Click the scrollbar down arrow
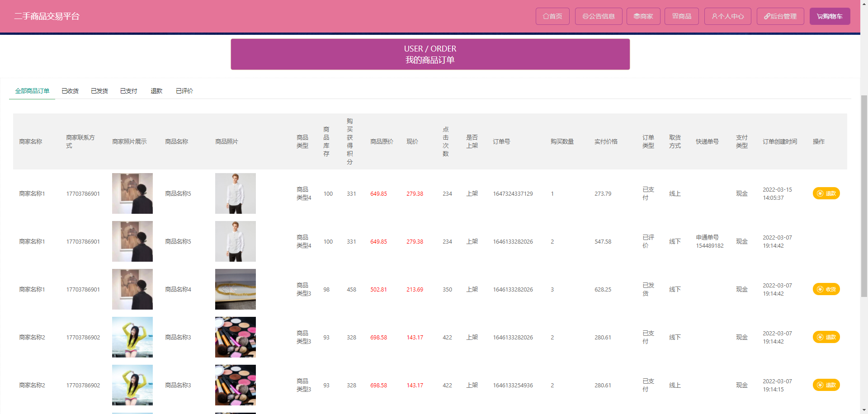The image size is (868, 414). click(x=864, y=410)
